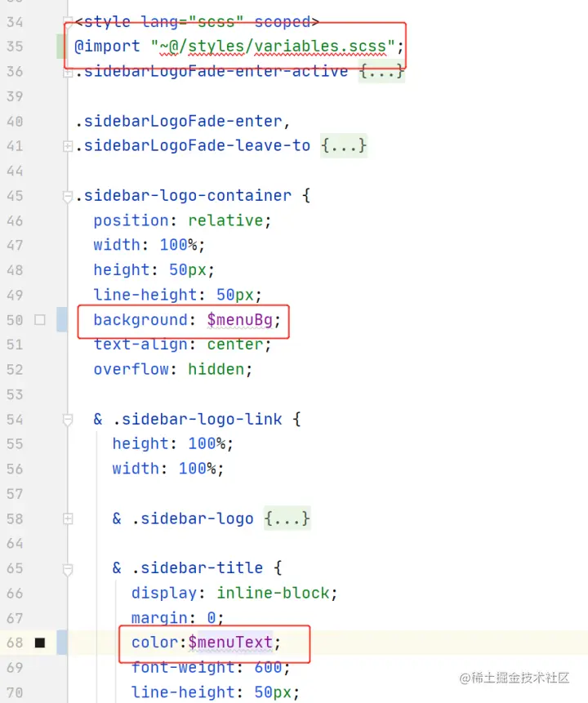Open the white color swatch on line 50
Image resolution: width=588 pixels, height=703 pixels.
[x=40, y=320]
